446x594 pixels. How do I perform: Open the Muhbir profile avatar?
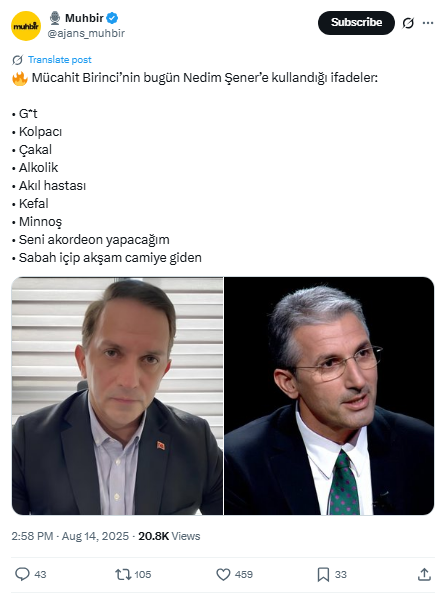(x=26, y=26)
